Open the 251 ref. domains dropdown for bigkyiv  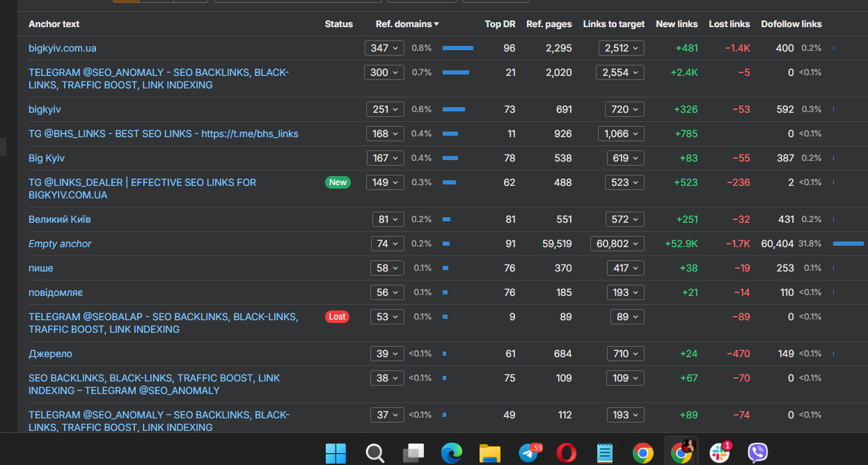(x=385, y=109)
